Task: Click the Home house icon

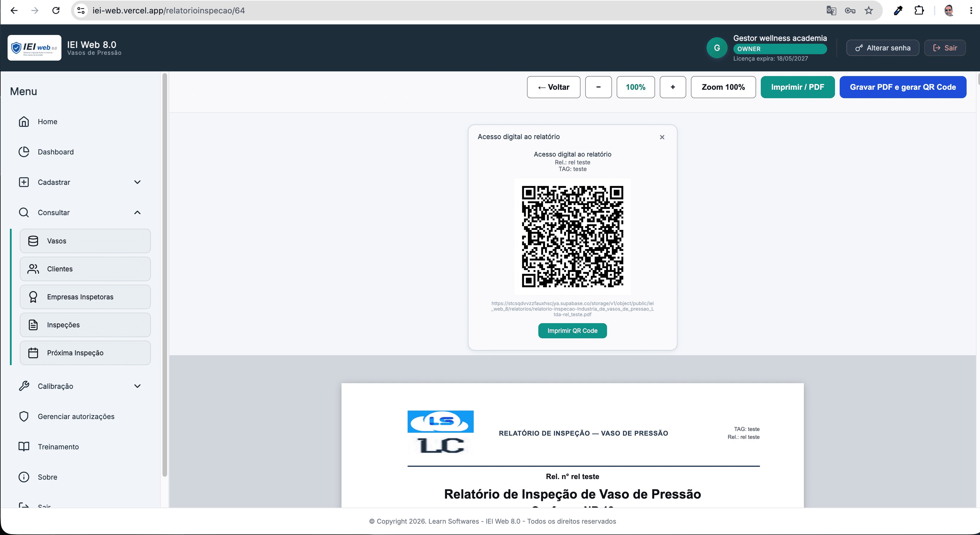Action: (x=24, y=122)
